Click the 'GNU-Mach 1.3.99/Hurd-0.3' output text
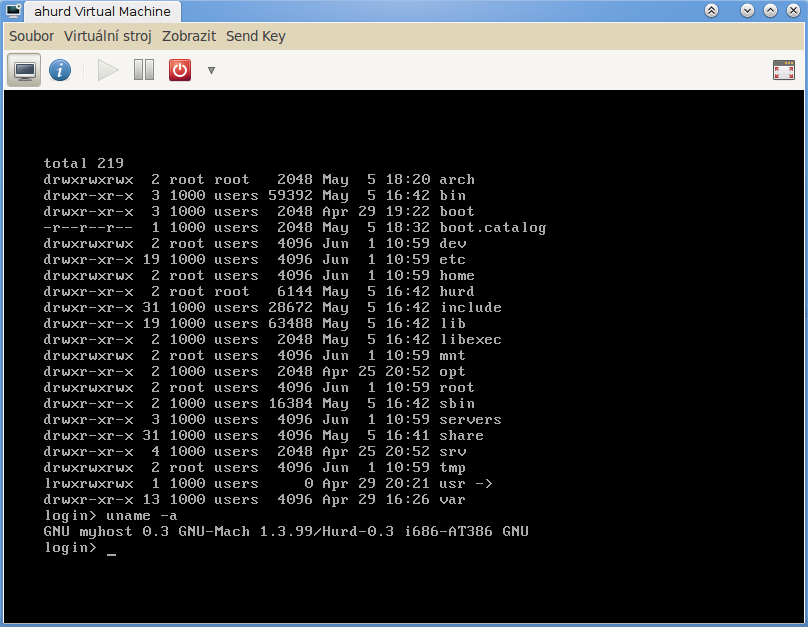The height and width of the screenshot is (627, 808). tap(286, 531)
